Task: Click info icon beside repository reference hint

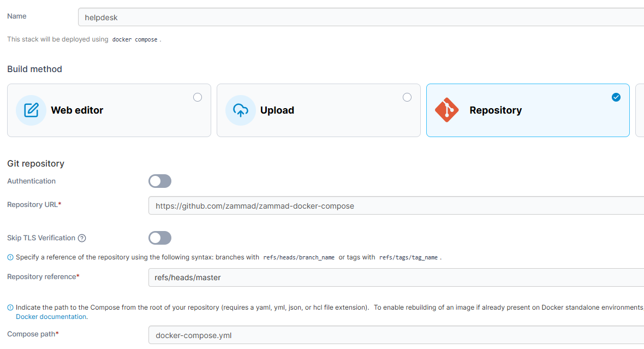Action: 10,257
